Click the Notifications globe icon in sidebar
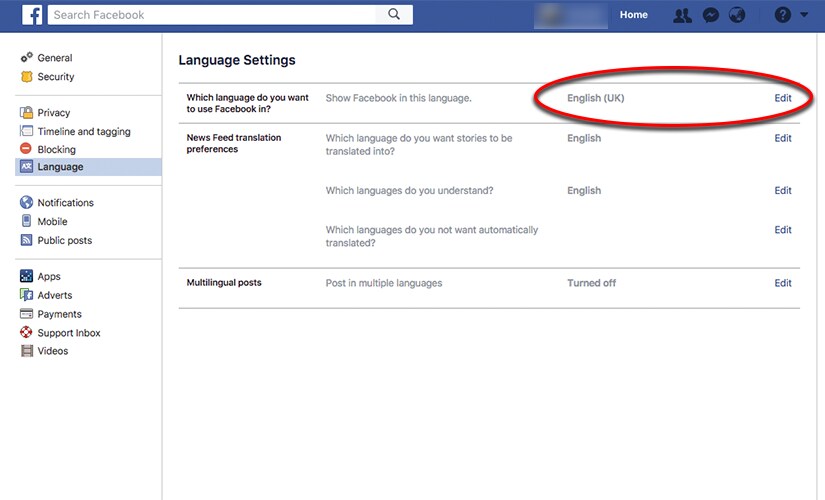Screen dimensions: 825x500 (26, 202)
